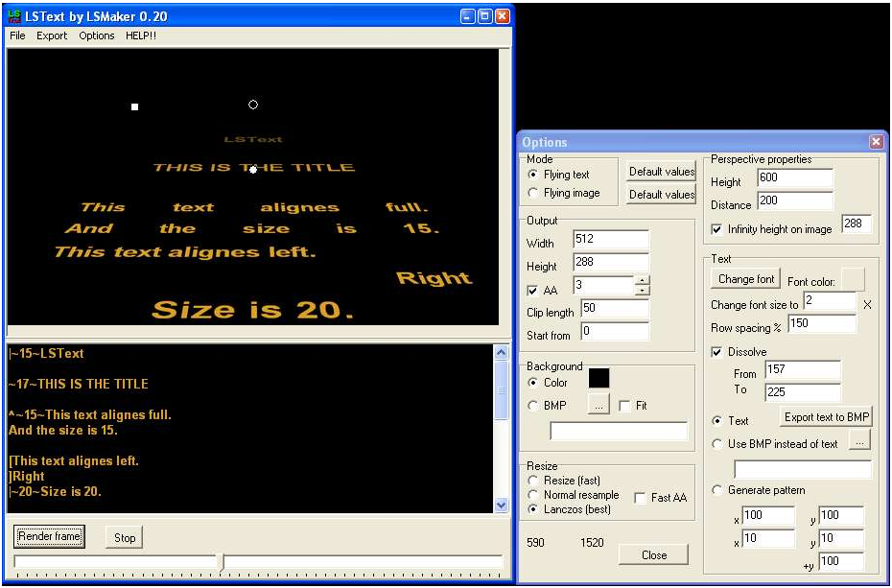Close the Options dialog with X
Image resolution: width=892 pixels, height=588 pixels.
[876, 142]
